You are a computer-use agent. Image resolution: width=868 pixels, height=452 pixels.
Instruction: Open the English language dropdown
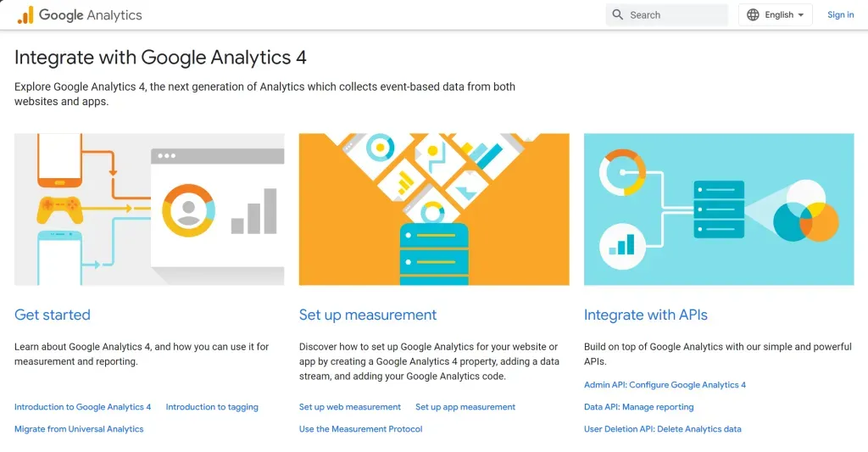click(x=784, y=14)
